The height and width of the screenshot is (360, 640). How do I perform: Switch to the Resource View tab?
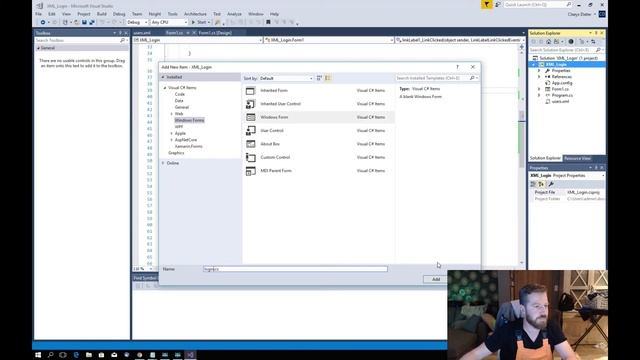[578, 158]
